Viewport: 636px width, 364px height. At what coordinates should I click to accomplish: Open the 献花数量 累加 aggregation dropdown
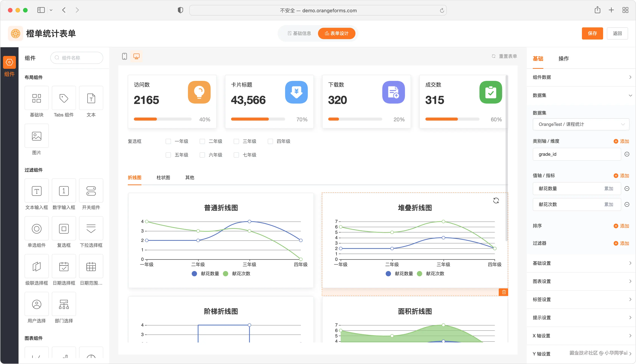(608, 189)
